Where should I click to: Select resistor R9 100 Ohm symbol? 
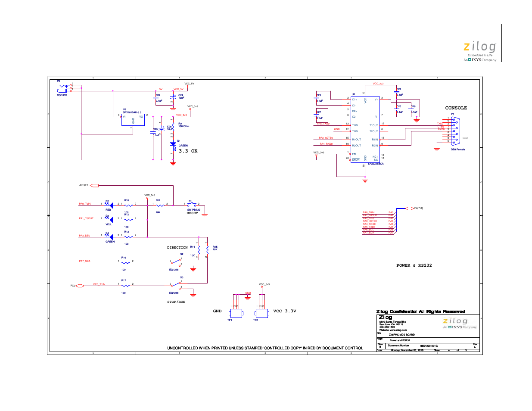pos(173,125)
